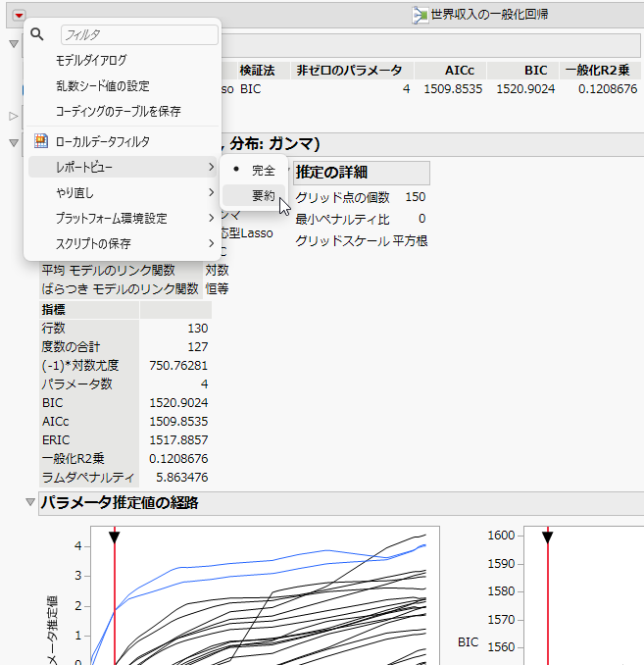Open プラットフォーム環境設定 submenu
Screen dimensions: 644x665
pos(123,219)
